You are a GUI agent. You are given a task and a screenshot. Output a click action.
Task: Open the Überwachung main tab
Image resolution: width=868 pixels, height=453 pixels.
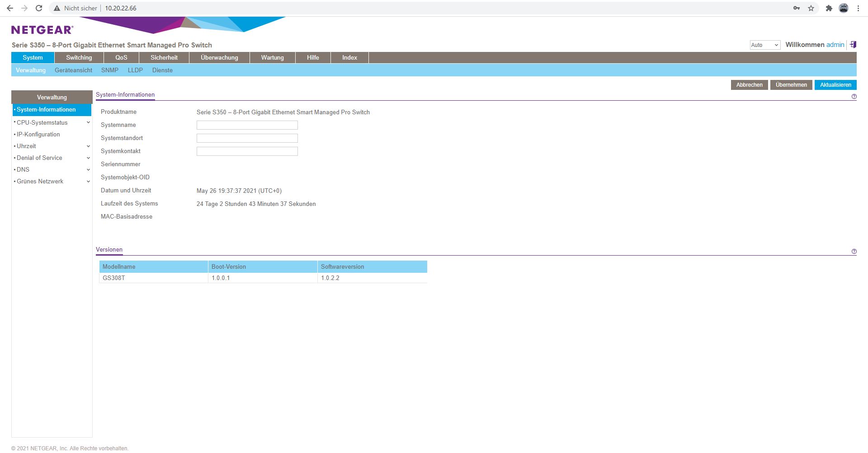point(219,58)
